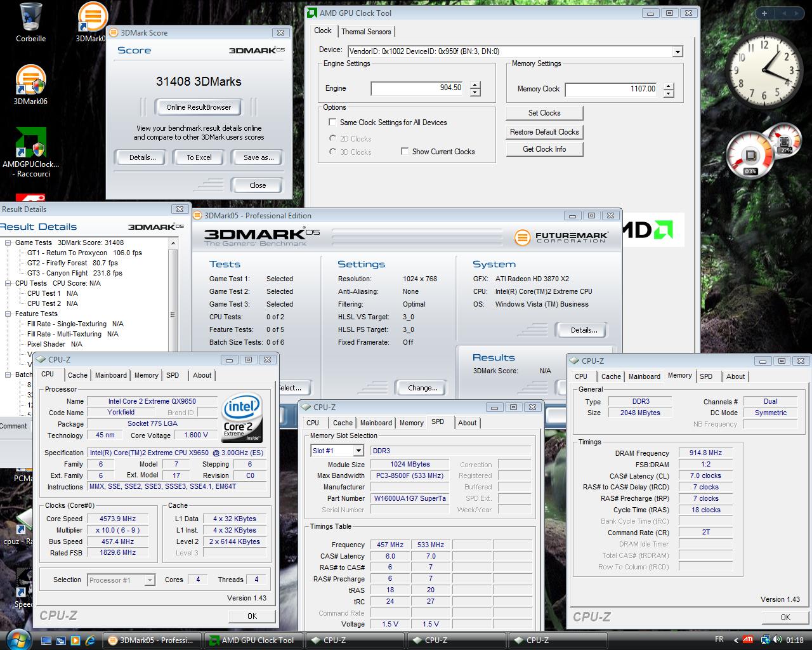
Task: Switch to the Thermal Sensors tab
Action: (366, 31)
